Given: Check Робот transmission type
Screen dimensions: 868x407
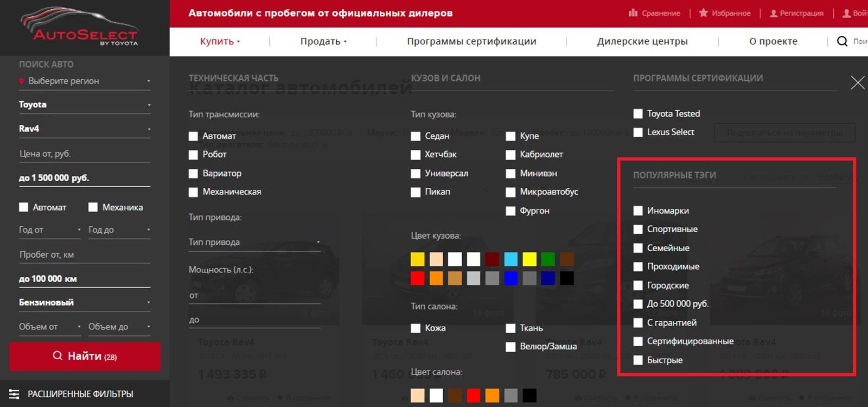Looking at the screenshot, I should point(193,155).
